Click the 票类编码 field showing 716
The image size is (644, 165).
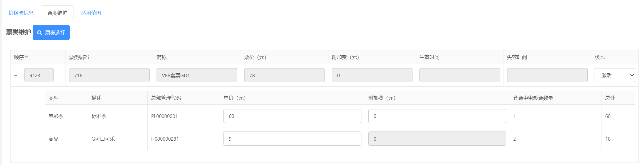click(109, 75)
